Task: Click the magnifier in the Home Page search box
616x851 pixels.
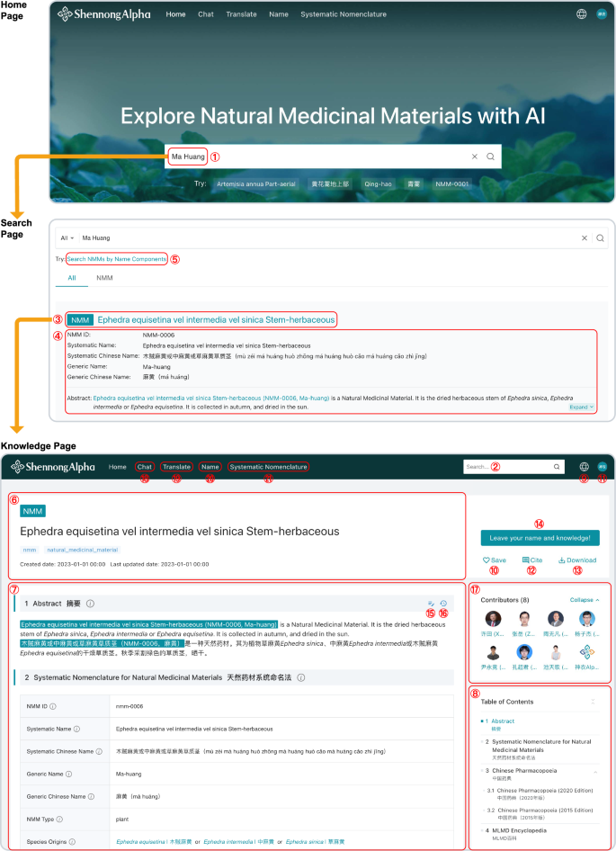Action: click(x=490, y=157)
